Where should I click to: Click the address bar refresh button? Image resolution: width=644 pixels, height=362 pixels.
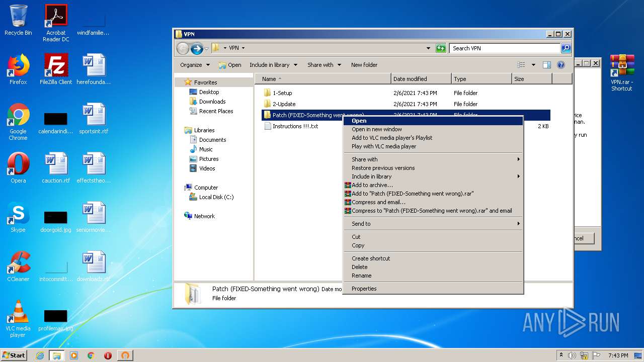[x=441, y=48]
